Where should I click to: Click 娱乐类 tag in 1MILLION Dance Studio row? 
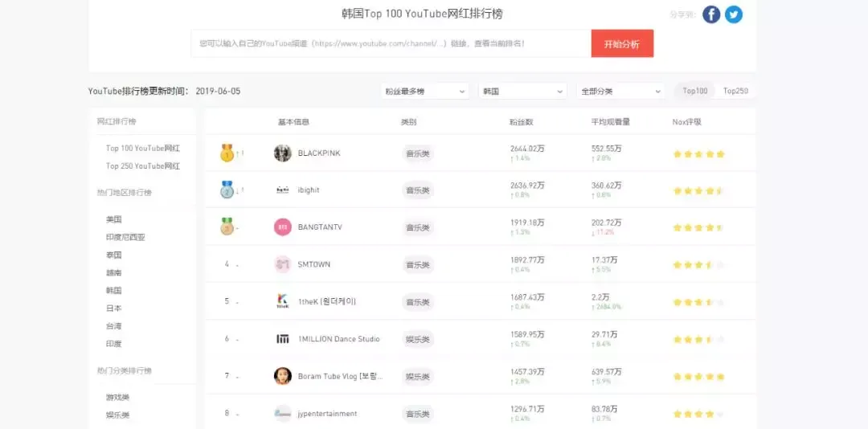pyautogui.click(x=417, y=339)
